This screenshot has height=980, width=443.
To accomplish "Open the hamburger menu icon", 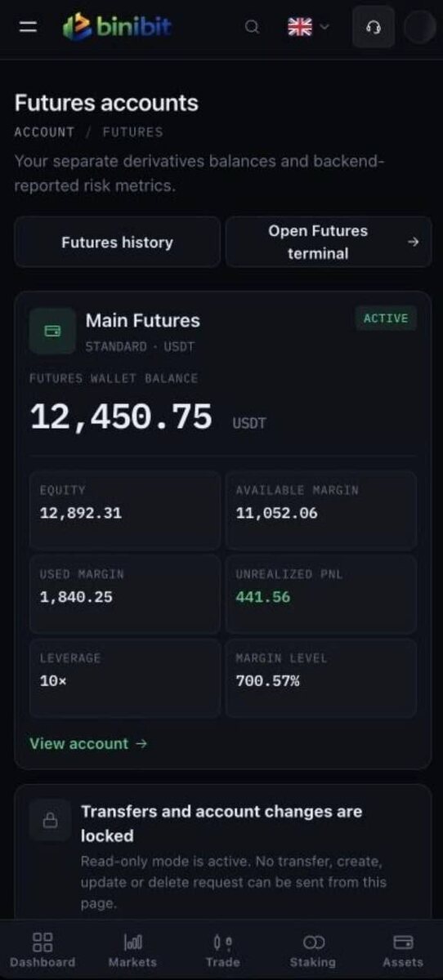I will pyautogui.click(x=28, y=27).
